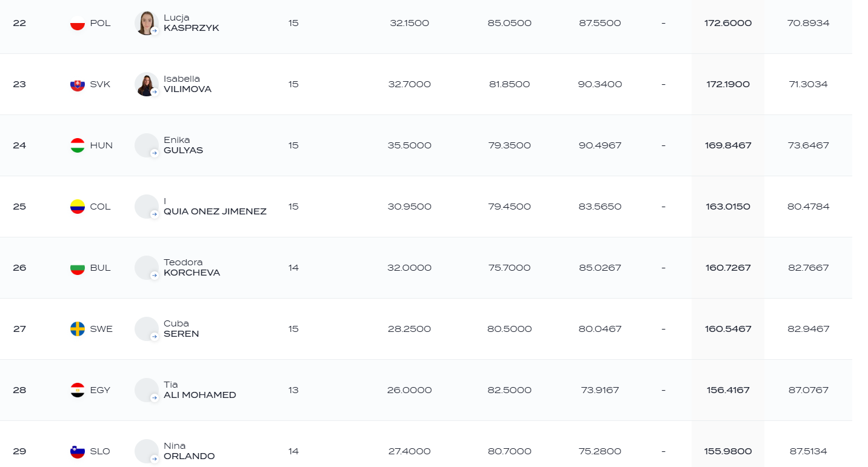Click Slovenia flag icon beside SLO

pos(78,451)
